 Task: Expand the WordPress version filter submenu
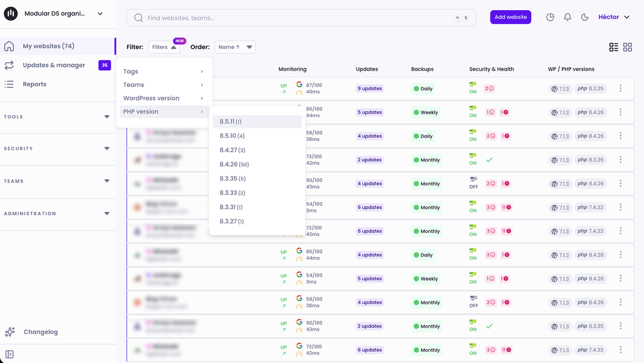(164, 98)
